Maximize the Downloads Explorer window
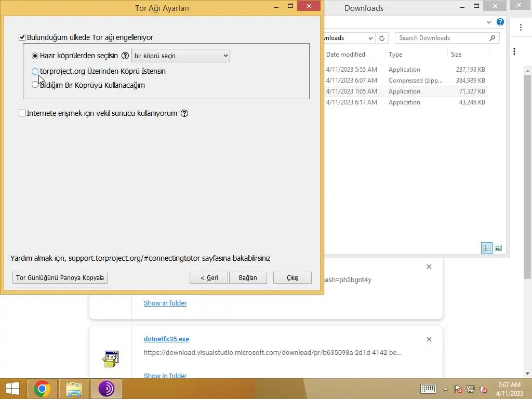 point(476,6)
